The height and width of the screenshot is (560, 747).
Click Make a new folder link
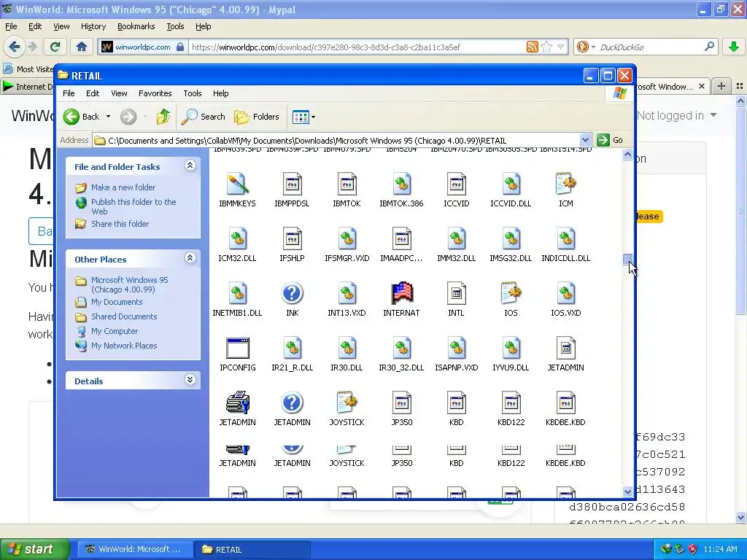(123, 187)
